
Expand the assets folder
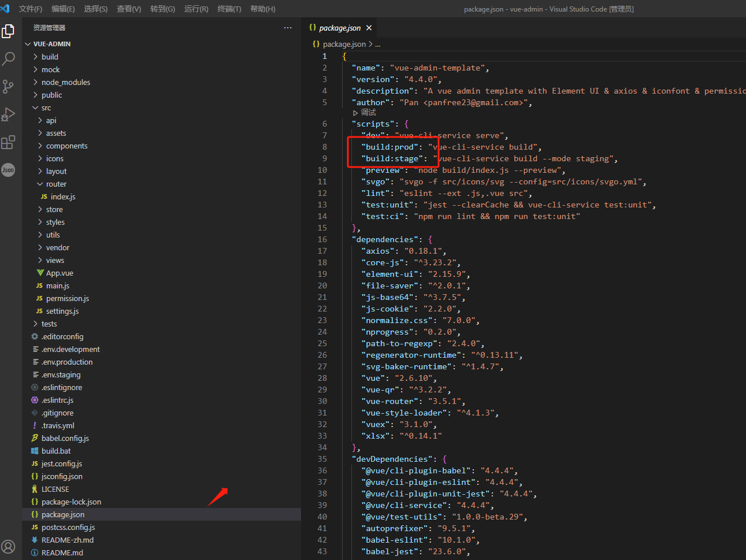(x=162, y=133)
